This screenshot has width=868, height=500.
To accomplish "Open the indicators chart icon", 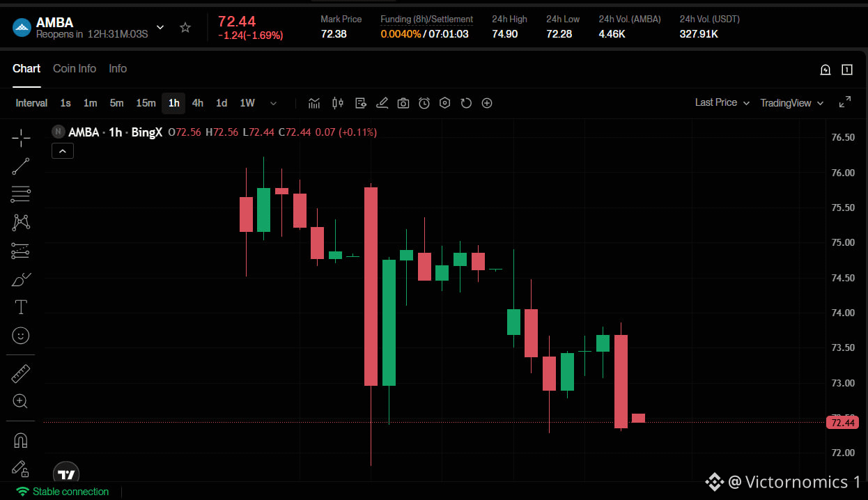I will [314, 103].
